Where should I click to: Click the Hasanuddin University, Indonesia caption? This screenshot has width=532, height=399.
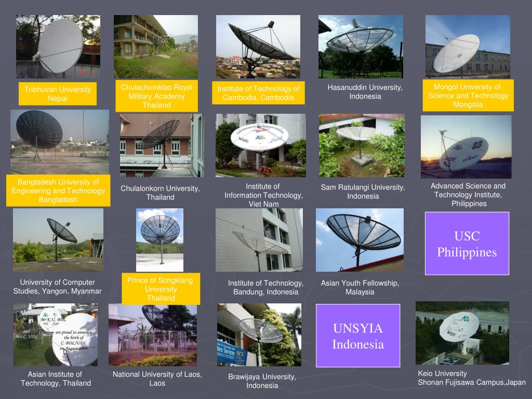pos(365,91)
